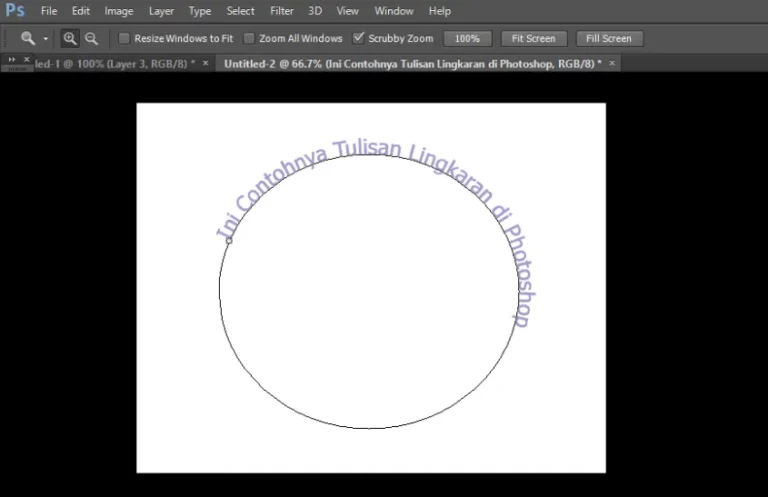Open the Select menu
Viewport: 768px width, 497px height.
[x=240, y=11]
